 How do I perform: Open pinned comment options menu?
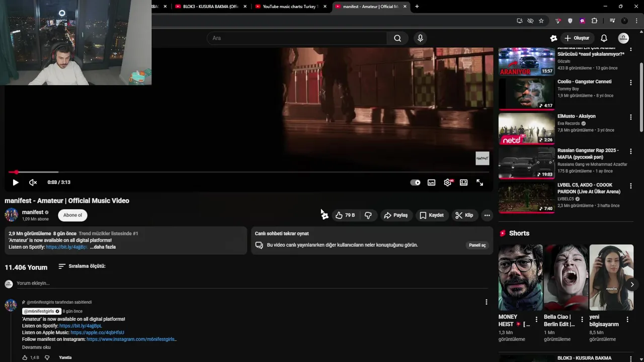(486, 302)
